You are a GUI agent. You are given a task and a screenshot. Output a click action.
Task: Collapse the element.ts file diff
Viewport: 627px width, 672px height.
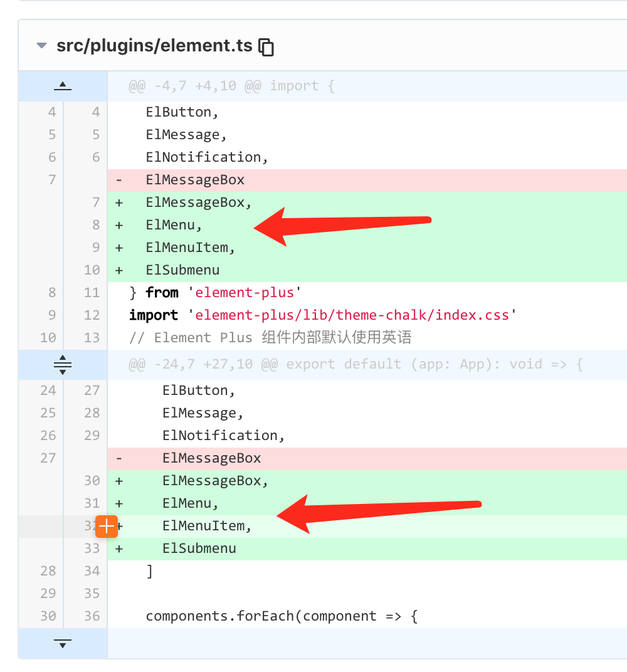42,46
